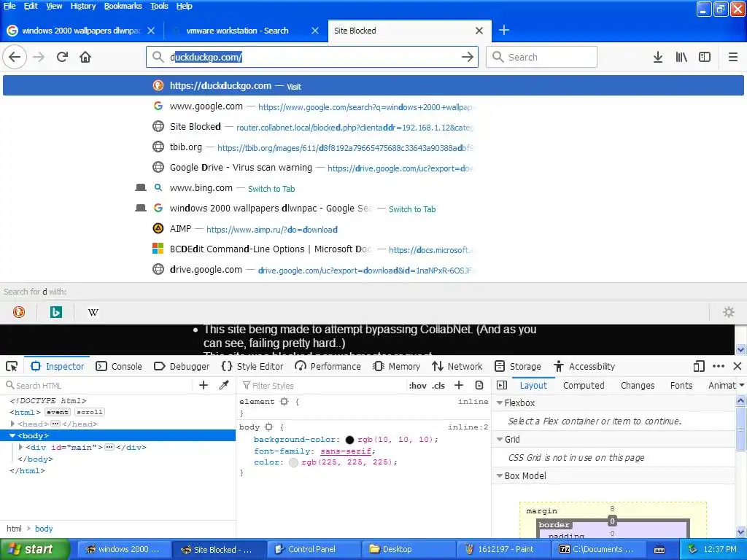Expand the head node's ellipsis badge
Viewport: 747px width, 560px height.
[x=55, y=424]
